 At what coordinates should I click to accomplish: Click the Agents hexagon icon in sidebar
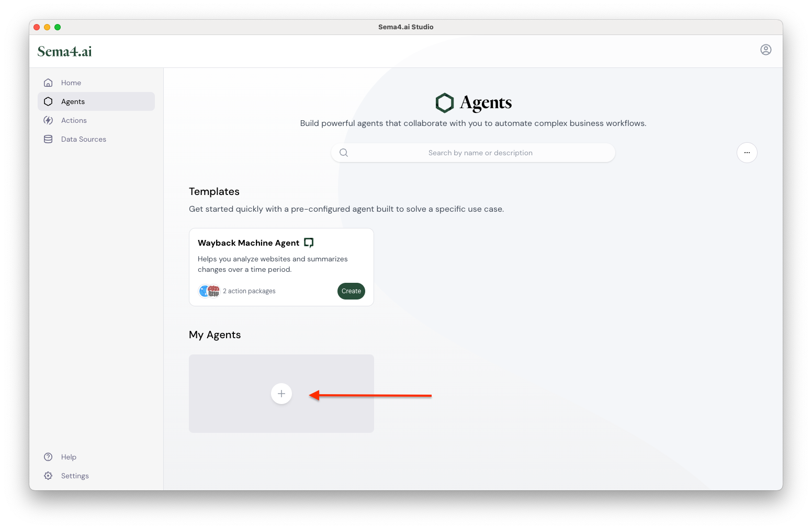[x=48, y=101]
